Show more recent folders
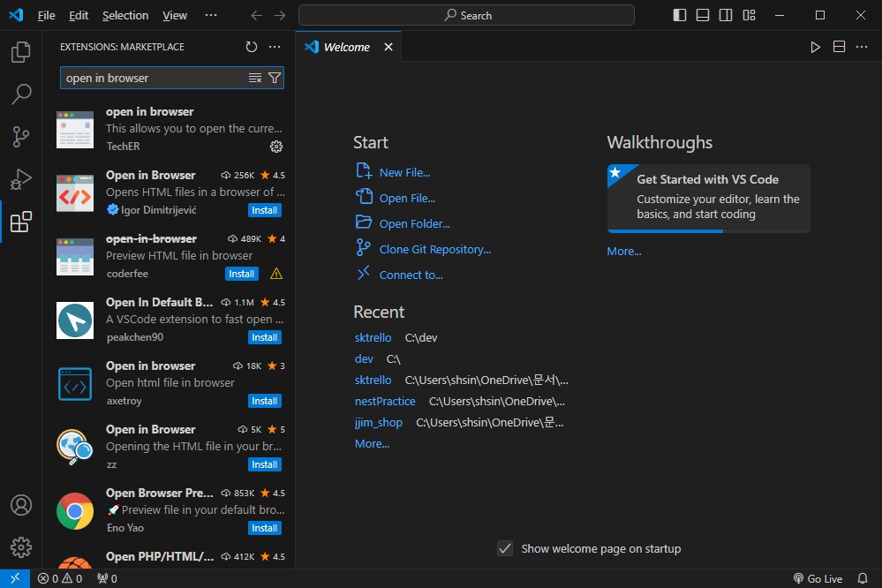Image resolution: width=882 pixels, height=588 pixels. pyautogui.click(x=372, y=444)
